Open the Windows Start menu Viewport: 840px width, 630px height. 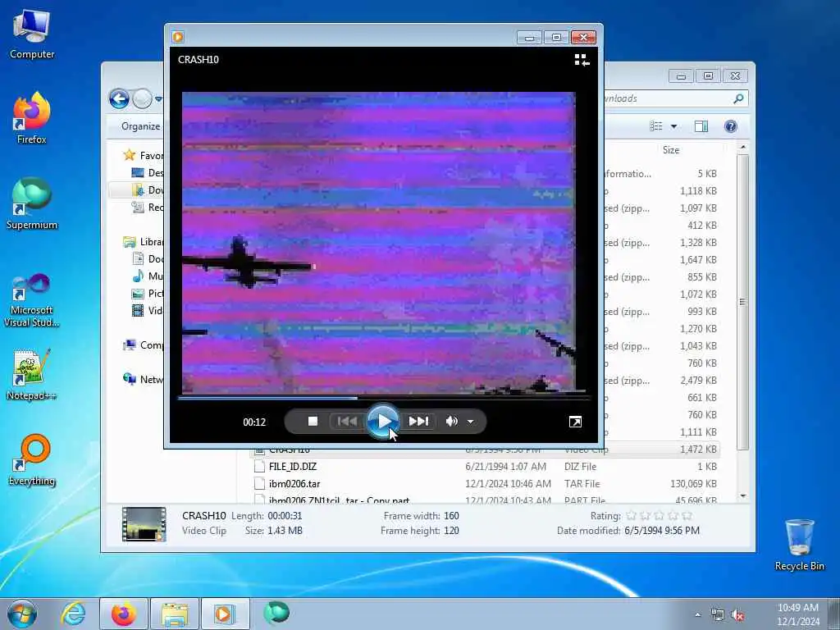(22, 614)
